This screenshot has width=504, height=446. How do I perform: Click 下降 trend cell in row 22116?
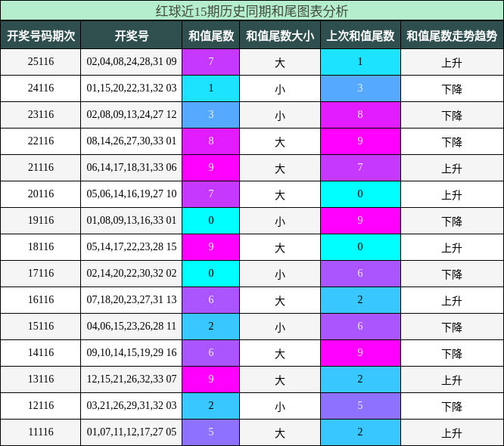pyautogui.click(x=452, y=141)
